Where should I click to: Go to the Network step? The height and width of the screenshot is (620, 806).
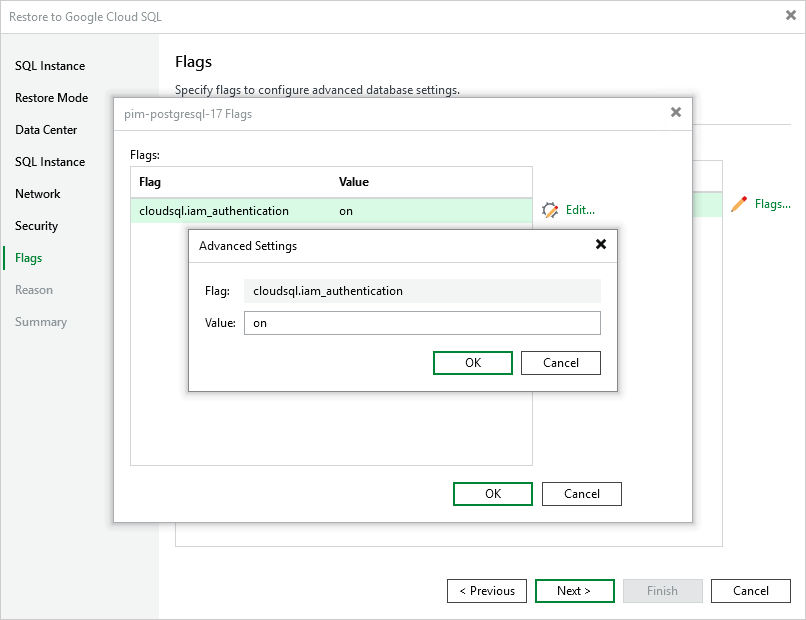click(38, 194)
